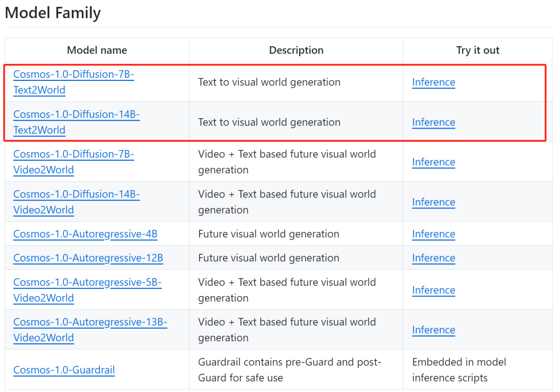560x392 pixels.
Task: Click the Model Family heading
Action: tap(53, 13)
